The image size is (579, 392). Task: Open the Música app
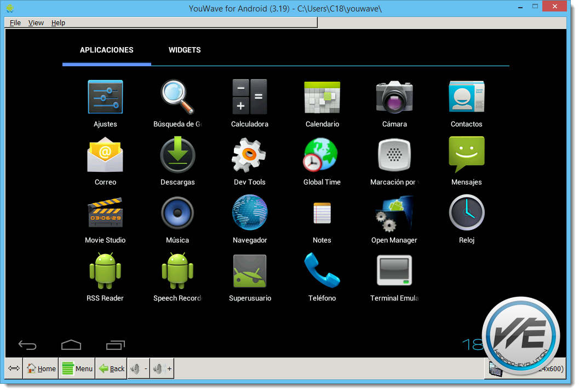177,212
